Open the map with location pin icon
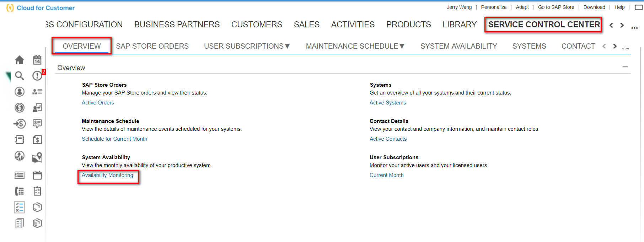Image resolution: width=644 pixels, height=242 pixels. [x=37, y=157]
